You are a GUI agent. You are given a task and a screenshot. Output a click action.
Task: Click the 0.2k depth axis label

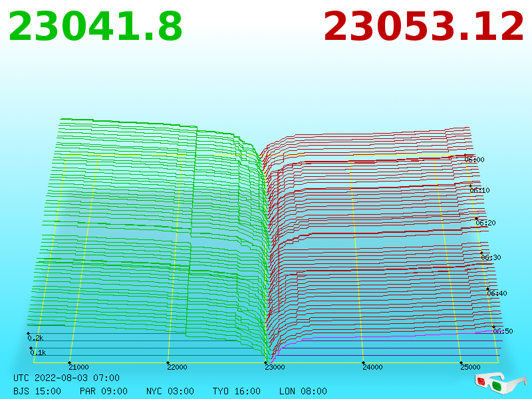click(35, 338)
